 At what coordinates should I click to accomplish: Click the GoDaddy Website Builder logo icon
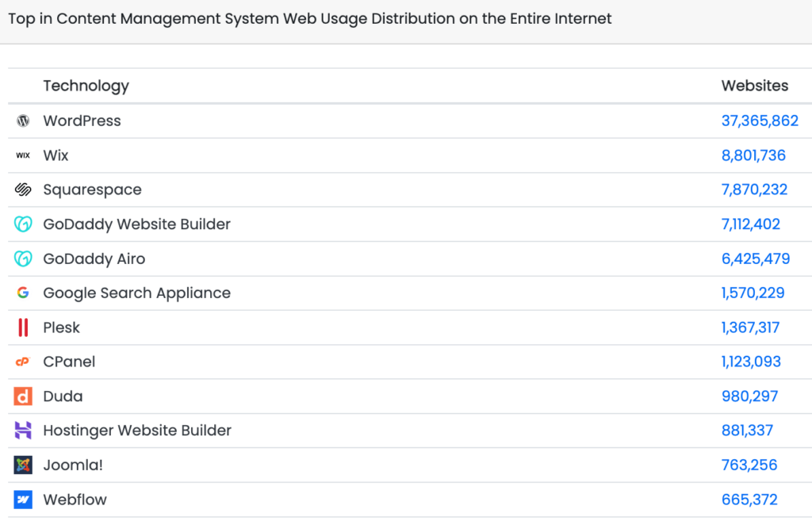pyautogui.click(x=23, y=224)
